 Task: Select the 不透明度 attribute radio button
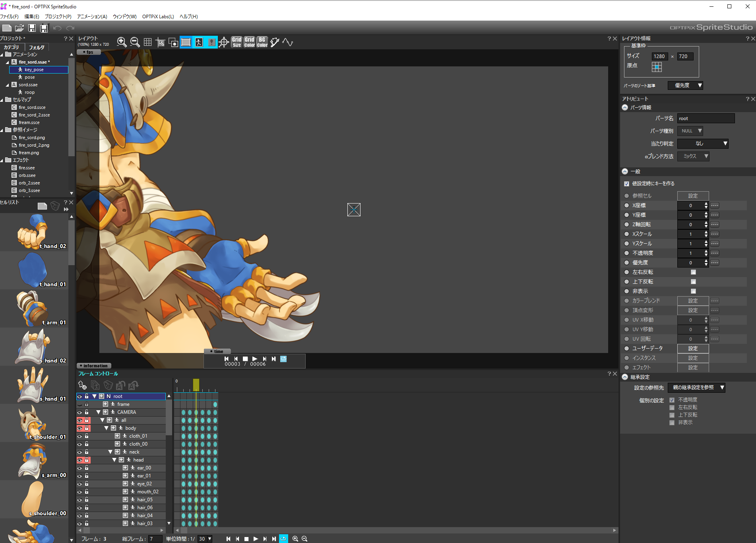coord(627,253)
